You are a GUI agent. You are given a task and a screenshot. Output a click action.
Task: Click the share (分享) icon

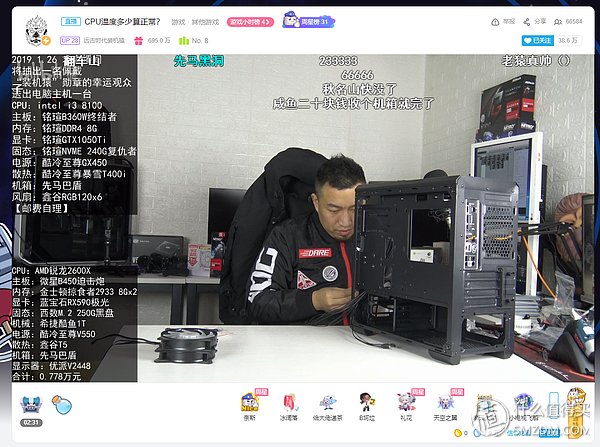527,22
